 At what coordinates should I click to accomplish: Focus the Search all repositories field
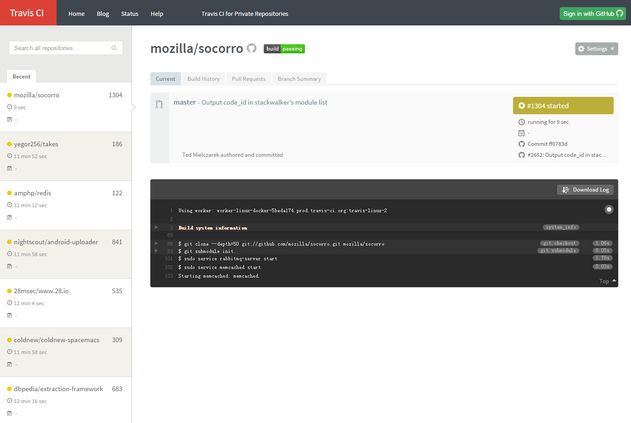(66, 48)
